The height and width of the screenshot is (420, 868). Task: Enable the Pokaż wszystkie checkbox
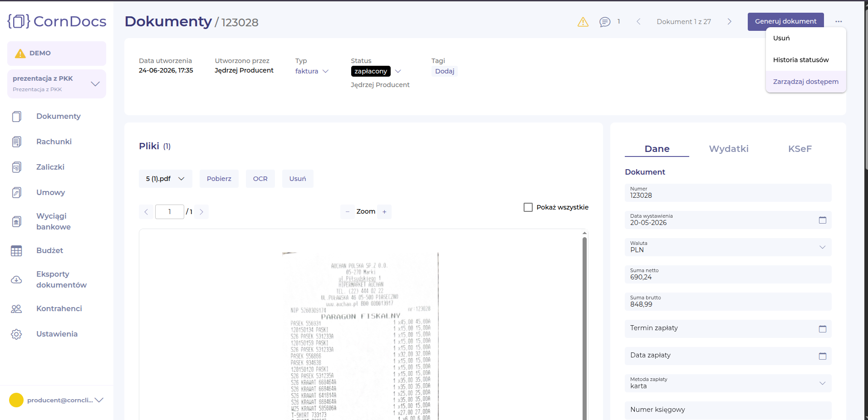coord(528,207)
